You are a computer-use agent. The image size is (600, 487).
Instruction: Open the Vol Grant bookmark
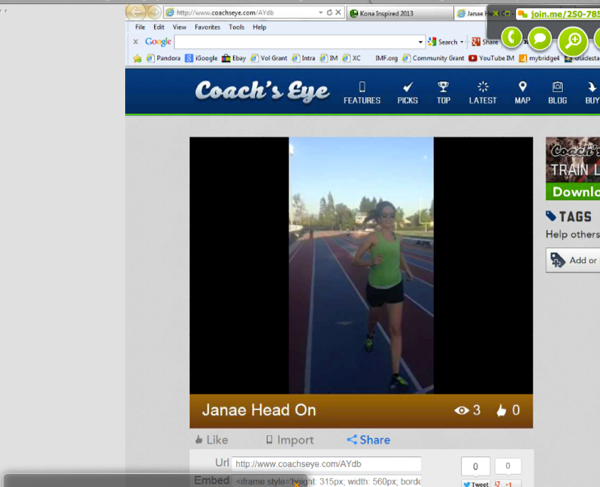coord(269,58)
